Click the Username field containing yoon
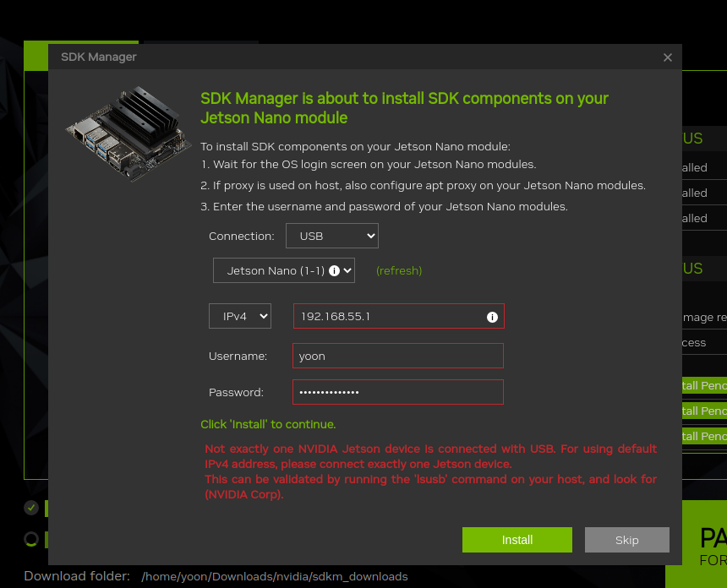 tap(398, 356)
